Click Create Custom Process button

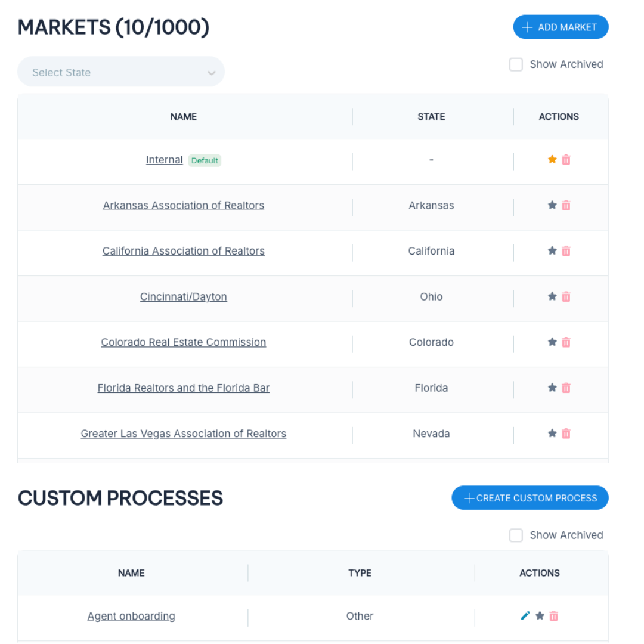[530, 499]
